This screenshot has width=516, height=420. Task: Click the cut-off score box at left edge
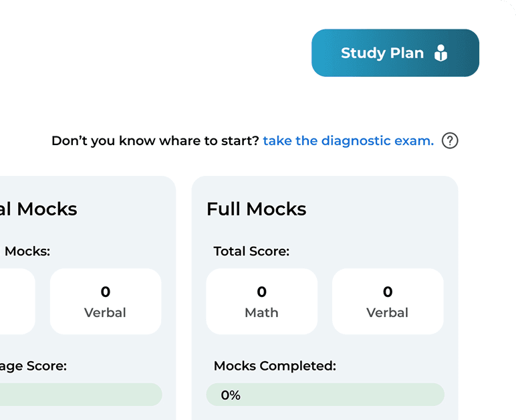(17, 301)
